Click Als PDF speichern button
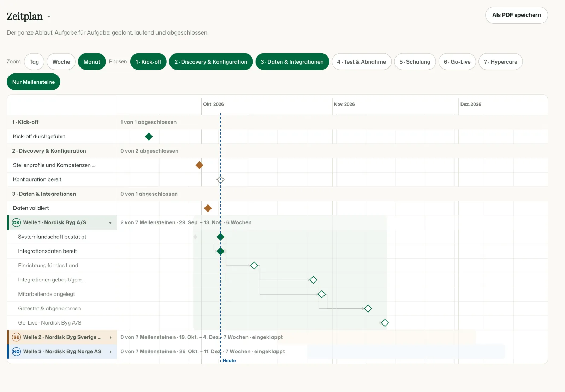Viewport: 565px width, 392px height. point(516,15)
